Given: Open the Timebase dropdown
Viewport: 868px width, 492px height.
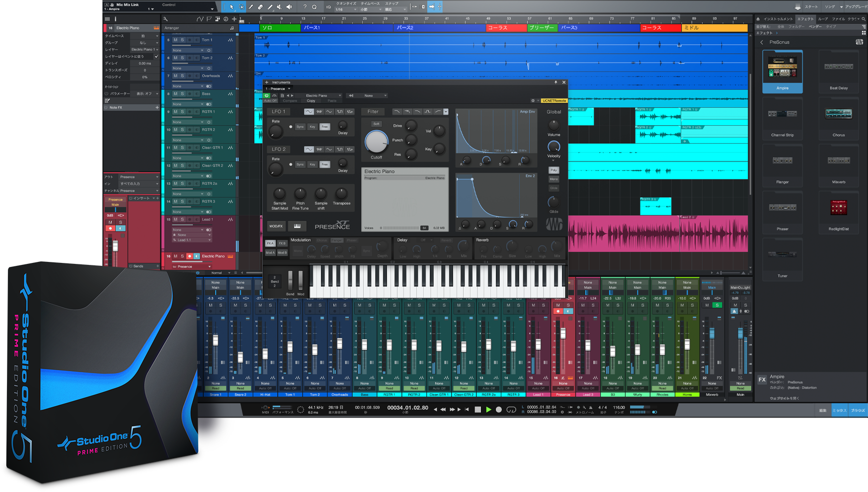Looking at the screenshot, I should 371,9.
